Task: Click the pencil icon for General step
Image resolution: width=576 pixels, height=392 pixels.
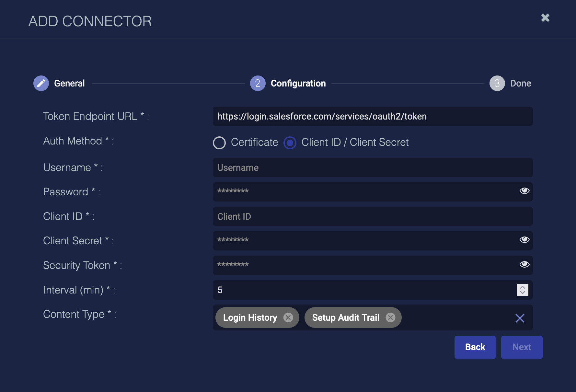Action: pyautogui.click(x=41, y=83)
